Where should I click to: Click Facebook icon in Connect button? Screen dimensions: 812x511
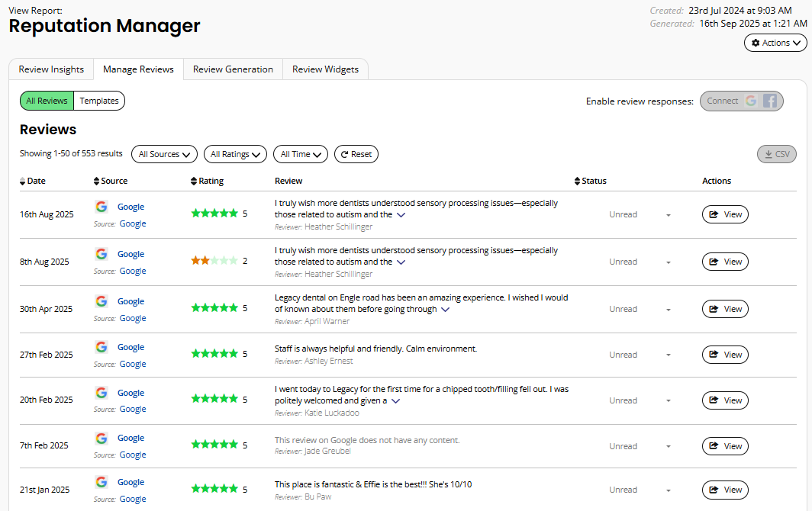pos(770,101)
